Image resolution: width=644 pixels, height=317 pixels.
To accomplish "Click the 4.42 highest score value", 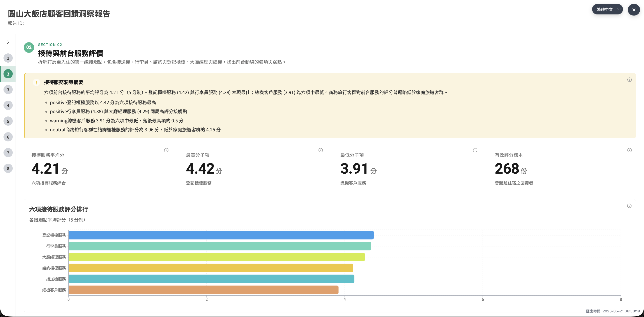I will (200, 169).
